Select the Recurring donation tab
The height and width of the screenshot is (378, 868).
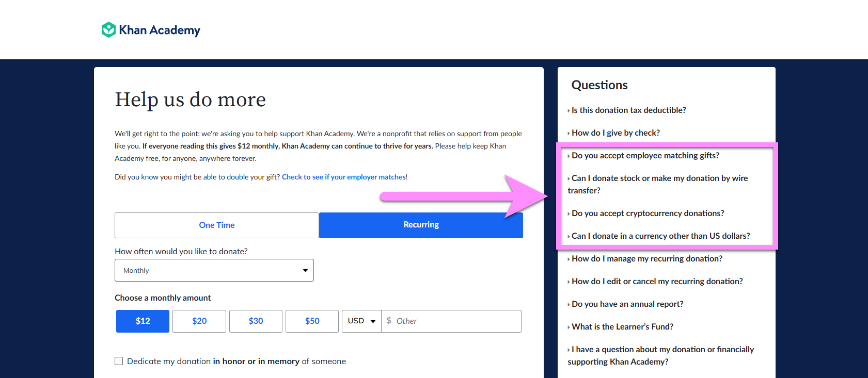click(x=421, y=225)
